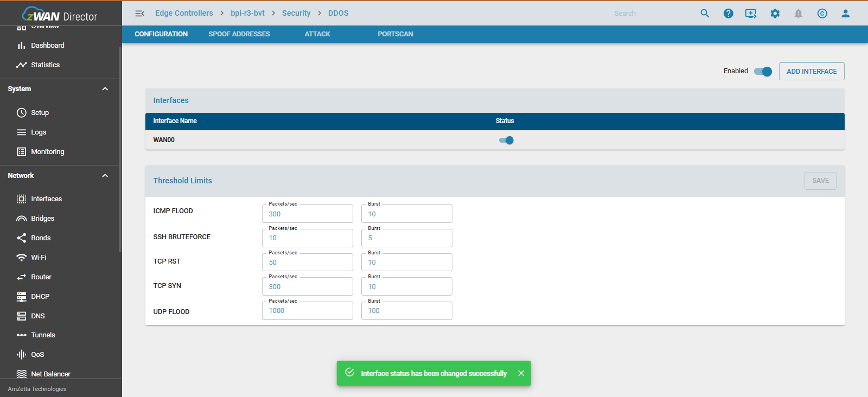Toggle the DDOS Enabled switch
Viewport: 868px width, 397px height.
[x=763, y=72]
